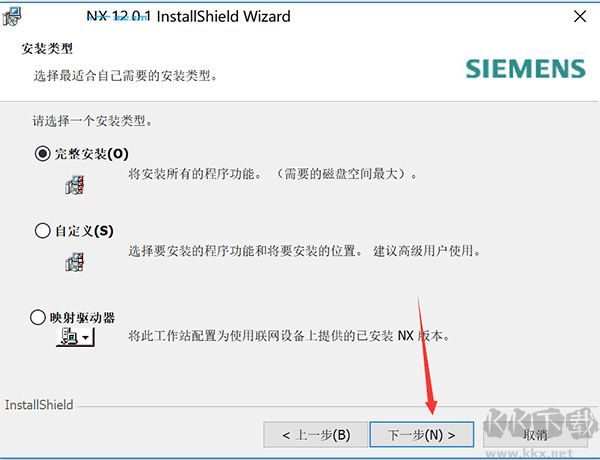Click the InstallShield label at bottom left
The width and height of the screenshot is (600, 460).
[x=39, y=405]
